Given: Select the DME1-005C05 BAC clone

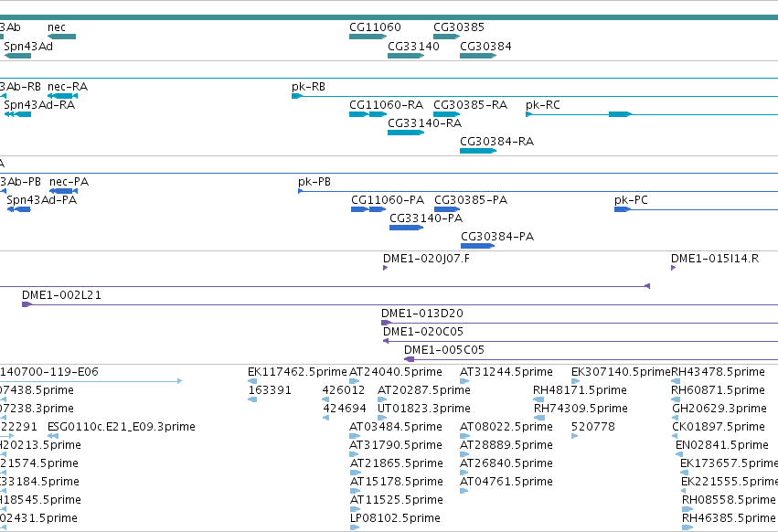Looking at the screenshot, I should [591, 359].
